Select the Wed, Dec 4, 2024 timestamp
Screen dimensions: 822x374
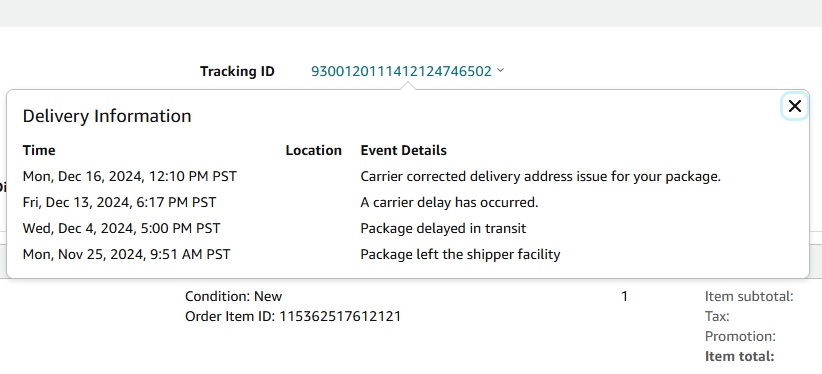pos(121,229)
